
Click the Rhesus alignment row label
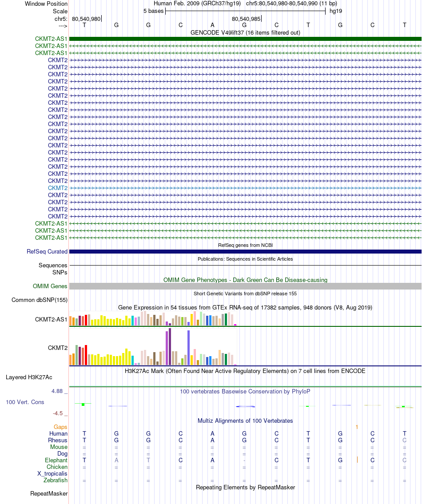tap(58, 441)
